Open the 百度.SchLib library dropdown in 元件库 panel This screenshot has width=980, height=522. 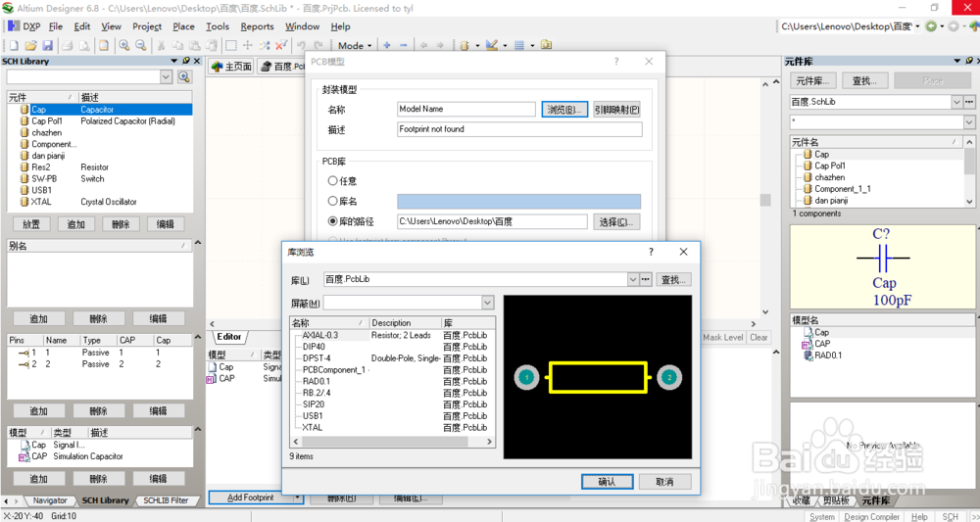coord(956,102)
